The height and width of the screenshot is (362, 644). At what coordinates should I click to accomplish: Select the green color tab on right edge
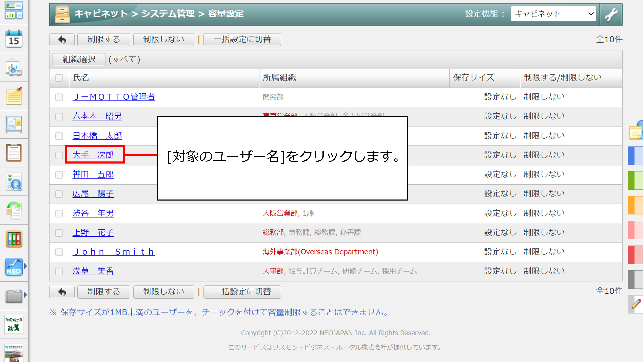[635, 180]
